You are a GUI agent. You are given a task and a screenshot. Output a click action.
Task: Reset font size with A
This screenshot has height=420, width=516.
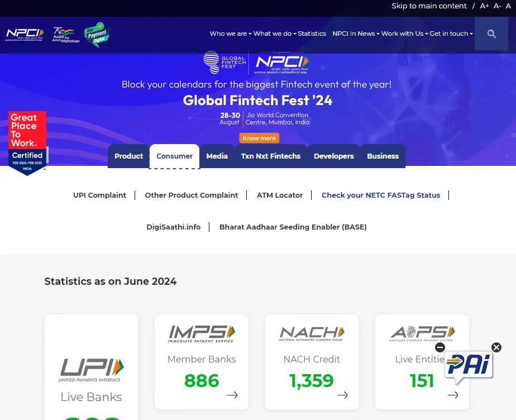508,6
